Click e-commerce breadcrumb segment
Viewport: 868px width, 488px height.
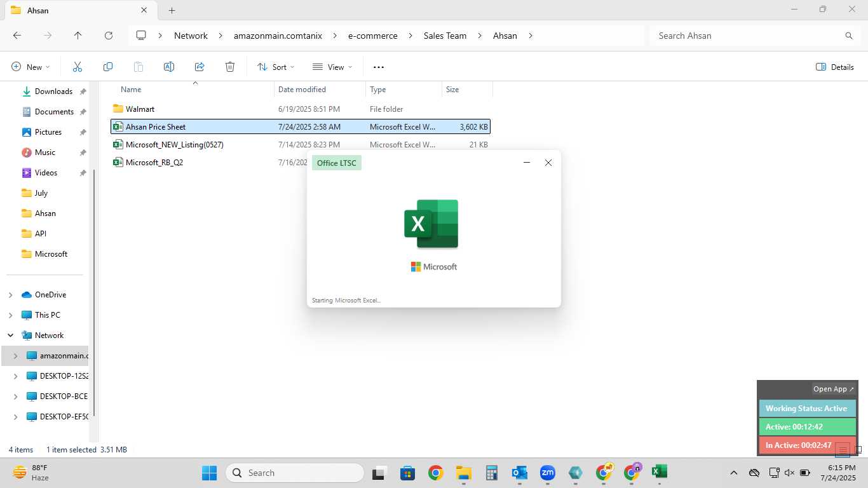point(372,36)
